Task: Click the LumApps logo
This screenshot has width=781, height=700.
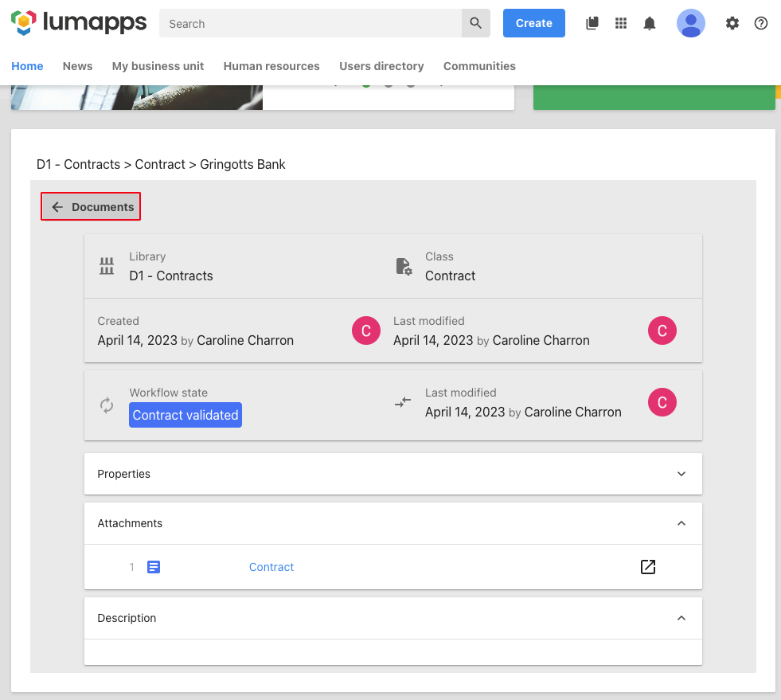Action: [x=79, y=23]
